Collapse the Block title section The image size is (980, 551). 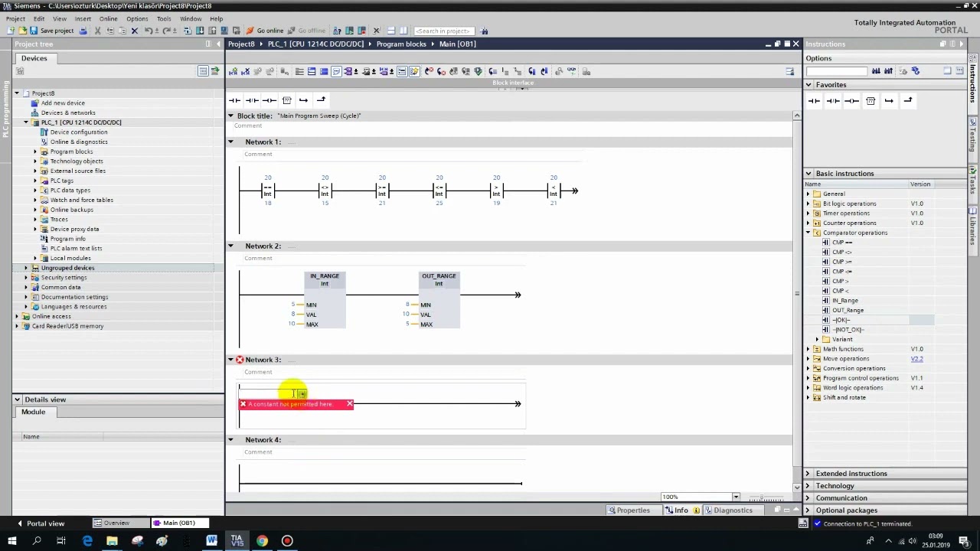[230, 116]
